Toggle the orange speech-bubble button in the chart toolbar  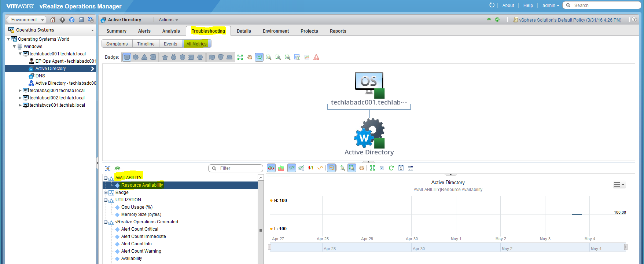point(331,168)
